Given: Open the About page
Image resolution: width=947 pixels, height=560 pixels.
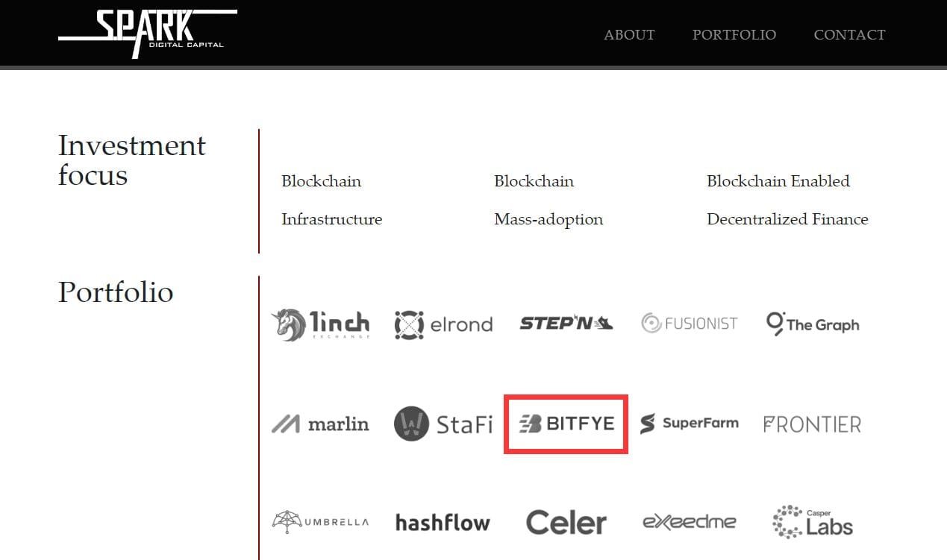Looking at the screenshot, I should 629,35.
